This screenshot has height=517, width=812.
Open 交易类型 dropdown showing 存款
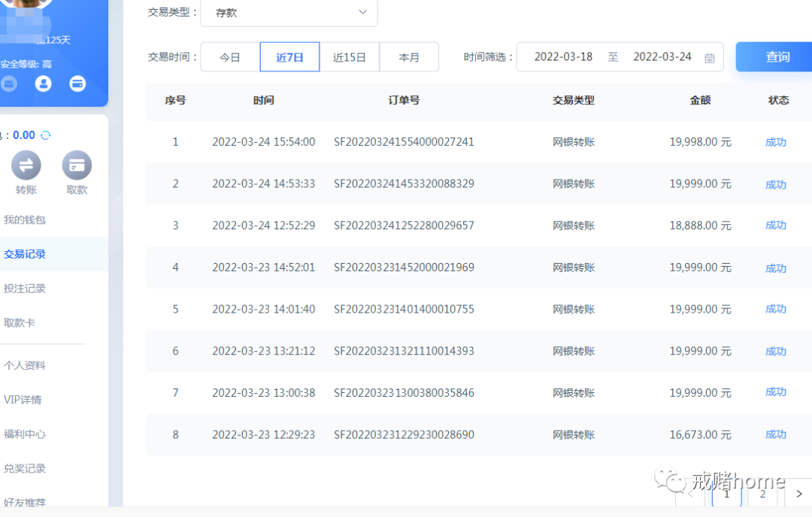[x=289, y=13]
